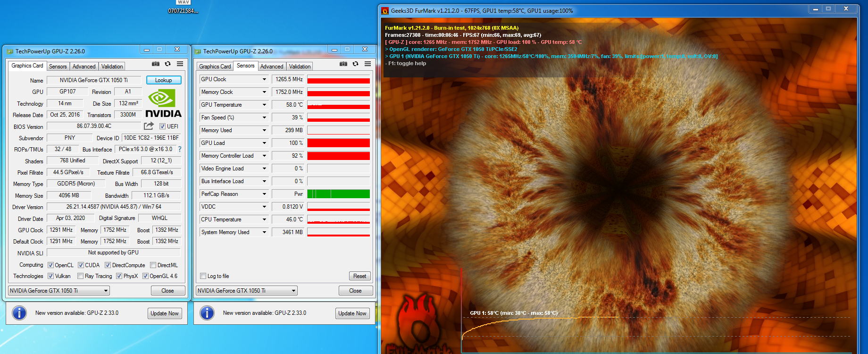Click the BIOS export arrow icon

149,126
